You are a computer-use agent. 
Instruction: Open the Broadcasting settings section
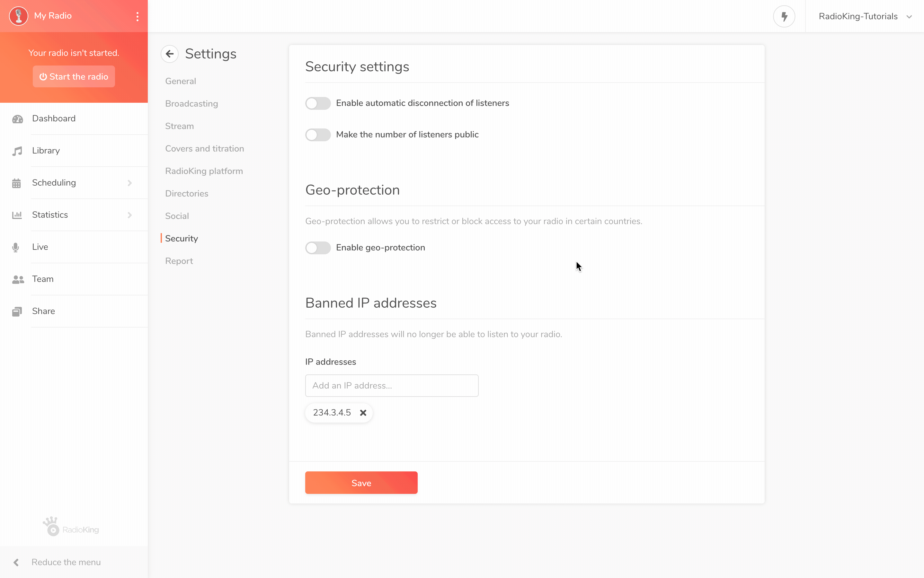(191, 104)
